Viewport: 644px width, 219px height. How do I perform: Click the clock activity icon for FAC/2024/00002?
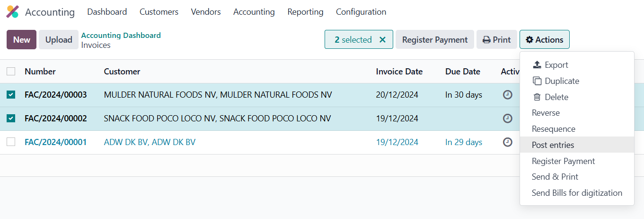tap(507, 119)
